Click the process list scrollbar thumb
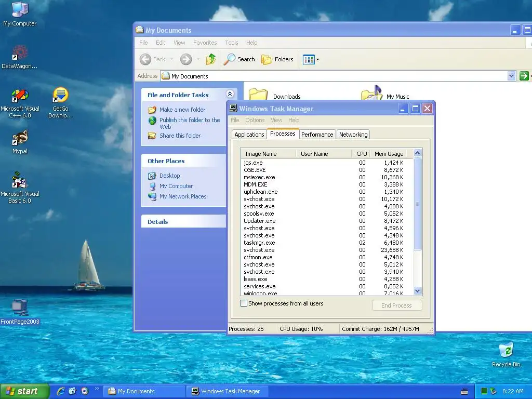 417,204
